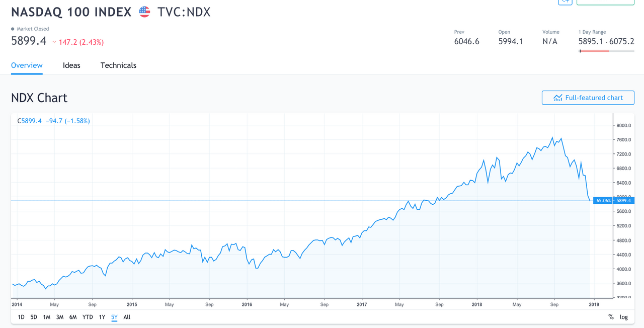This screenshot has width=644, height=328.
Task: Select the 5Y time range
Action: click(x=114, y=317)
